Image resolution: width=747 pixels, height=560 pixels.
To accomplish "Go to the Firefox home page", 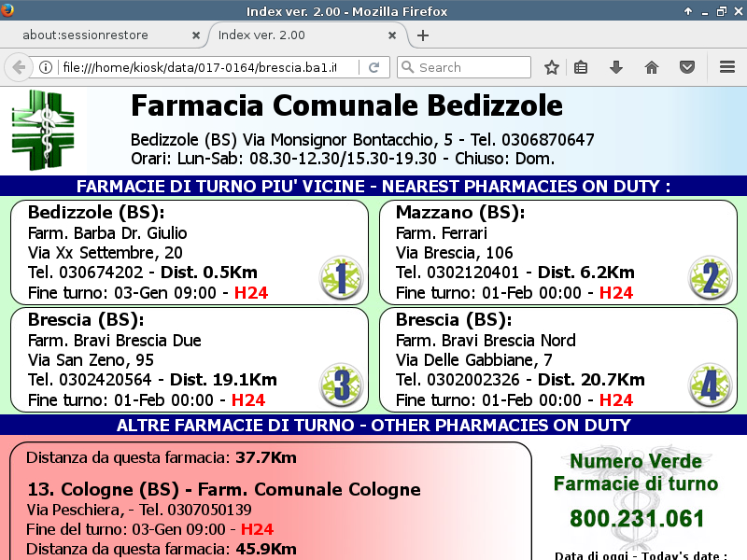I will tap(652, 67).
